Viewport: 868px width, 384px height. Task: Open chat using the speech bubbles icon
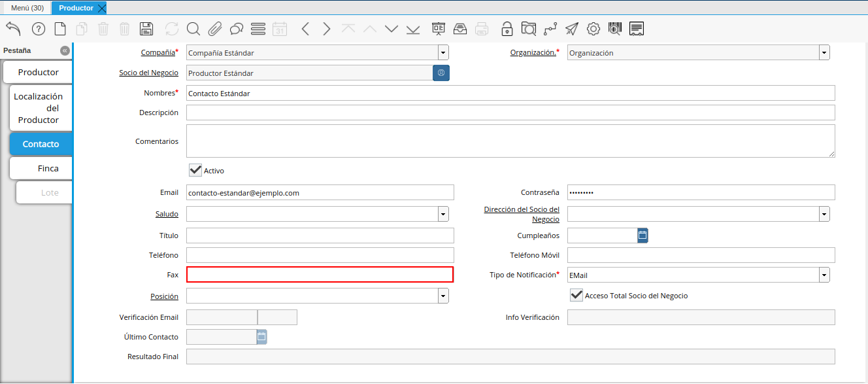(237, 29)
